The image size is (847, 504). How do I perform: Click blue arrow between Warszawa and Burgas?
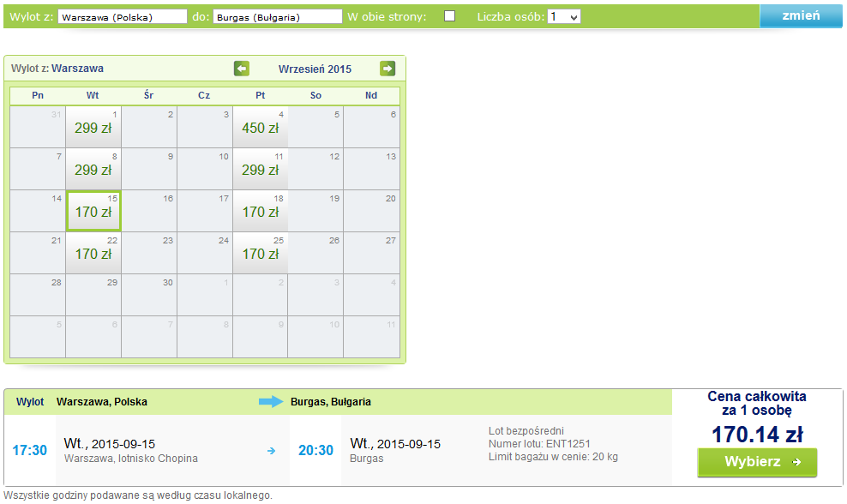(271, 401)
